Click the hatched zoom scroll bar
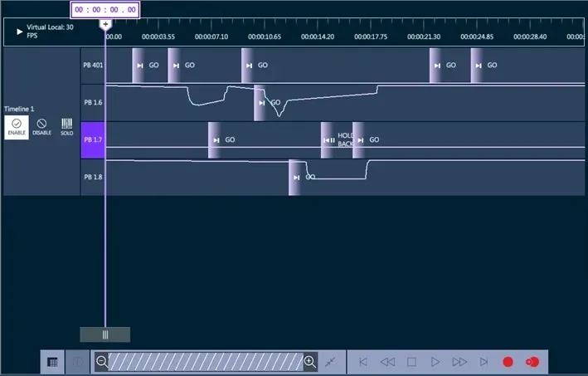 tap(206, 362)
